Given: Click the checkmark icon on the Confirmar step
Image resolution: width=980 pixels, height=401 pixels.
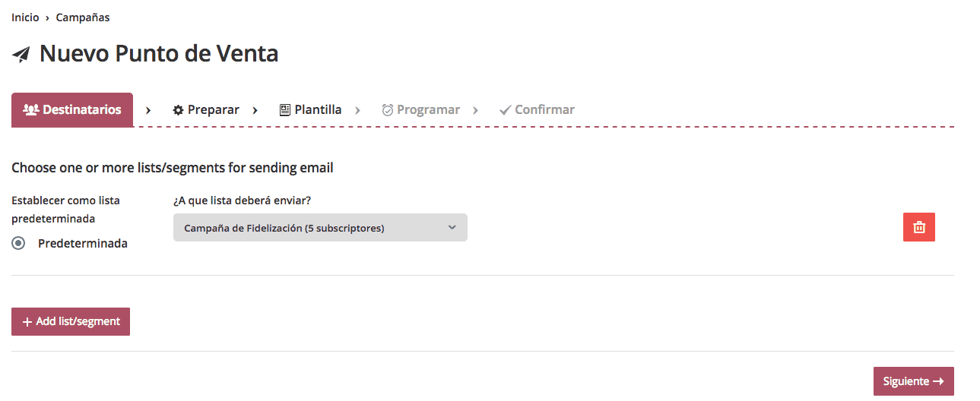Looking at the screenshot, I should pos(505,110).
